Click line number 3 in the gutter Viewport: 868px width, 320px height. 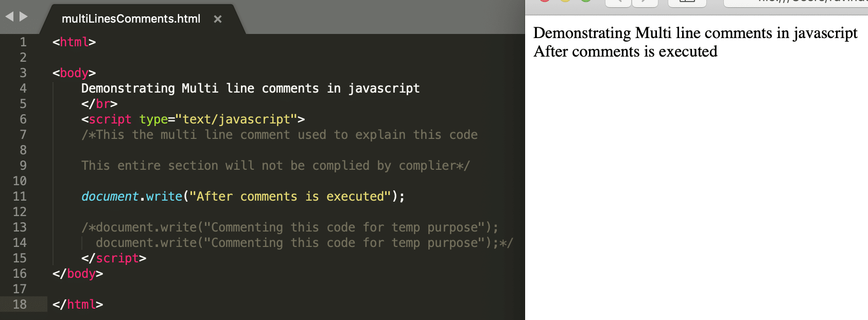[23, 73]
